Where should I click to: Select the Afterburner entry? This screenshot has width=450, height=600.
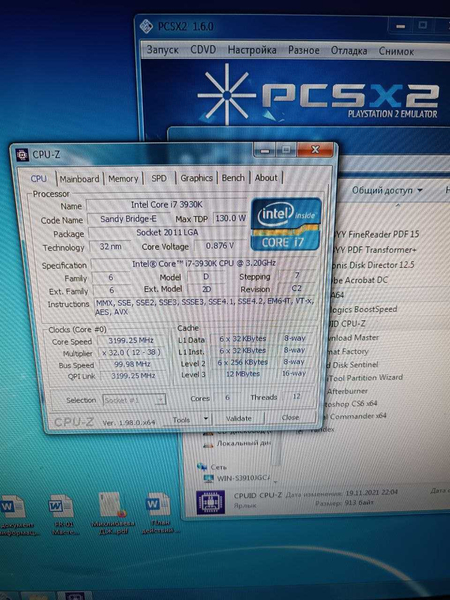click(347, 391)
